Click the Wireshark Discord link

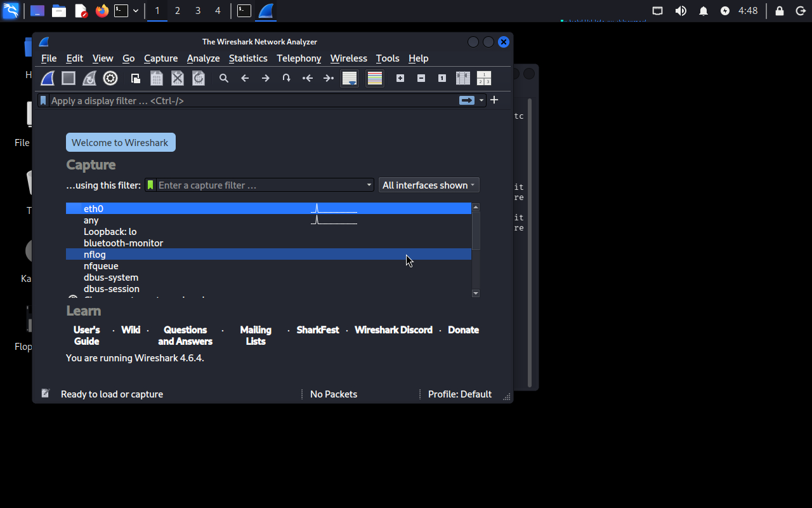click(393, 330)
